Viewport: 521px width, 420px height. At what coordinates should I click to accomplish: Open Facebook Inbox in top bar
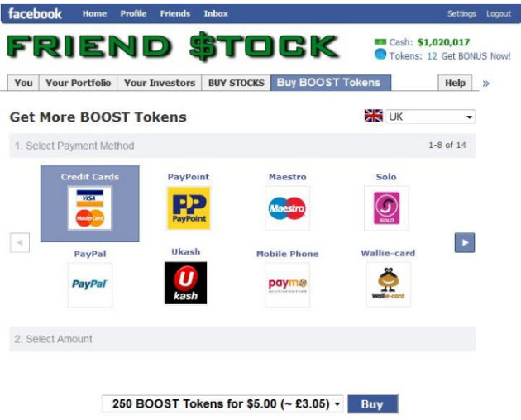216,13
